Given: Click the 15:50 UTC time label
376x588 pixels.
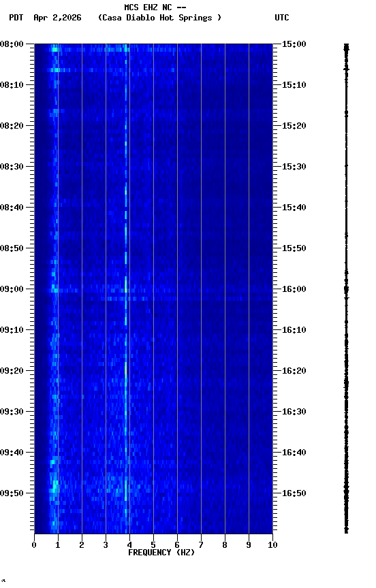Looking at the screenshot, I should click(x=294, y=248).
